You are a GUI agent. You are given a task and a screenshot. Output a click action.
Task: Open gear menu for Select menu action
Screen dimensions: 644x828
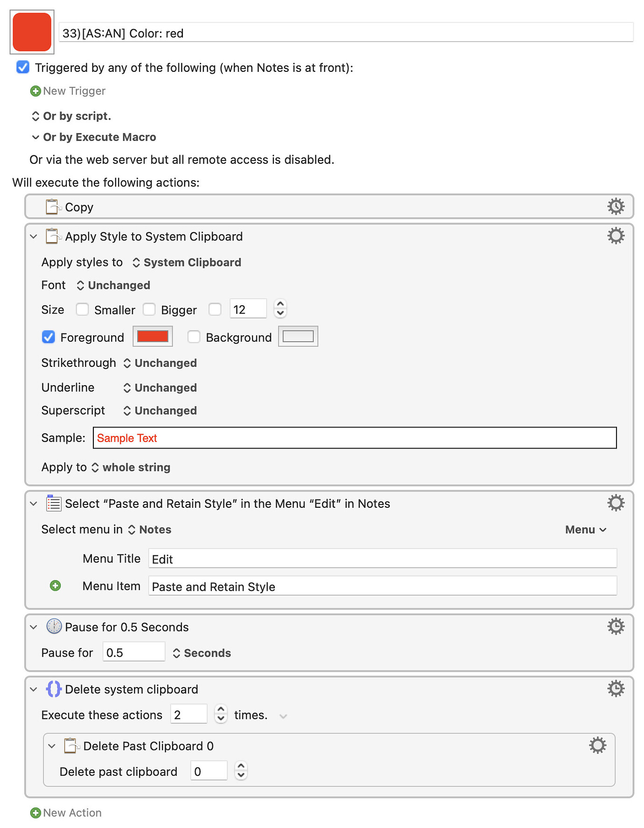click(x=616, y=503)
